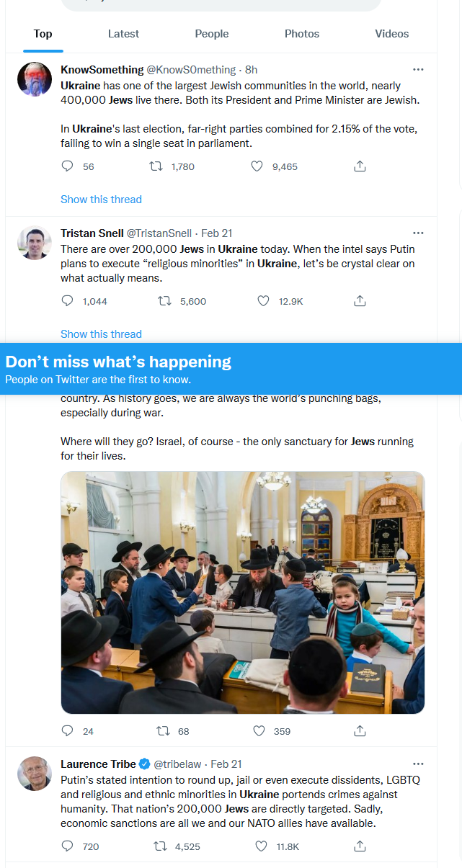
Task: Switch to the Latest tab
Action: pos(123,34)
